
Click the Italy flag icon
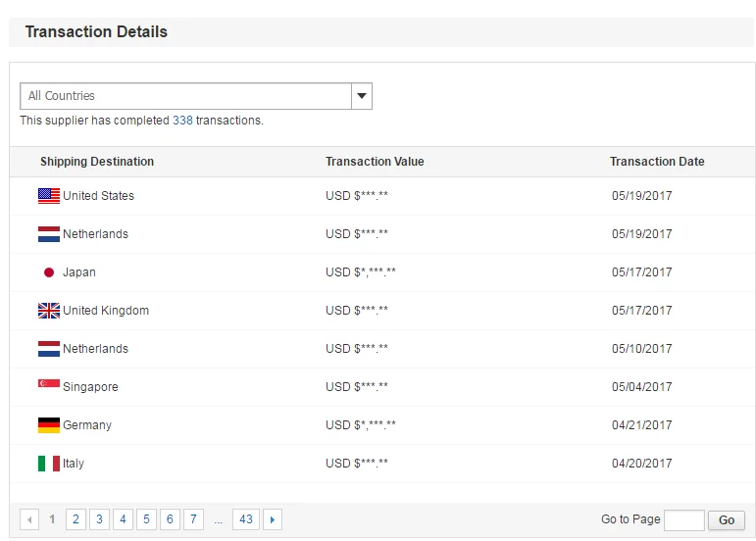click(49, 464)
